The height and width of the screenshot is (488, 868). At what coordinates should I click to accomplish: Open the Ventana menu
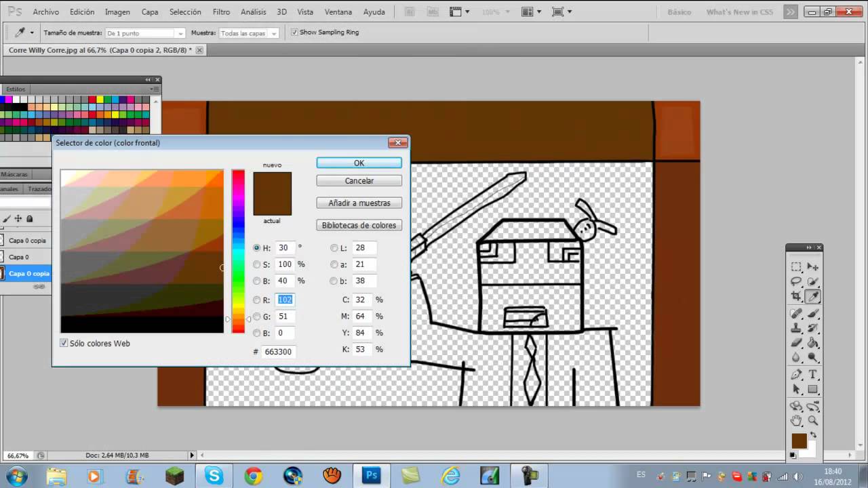[x=338, y=12]
